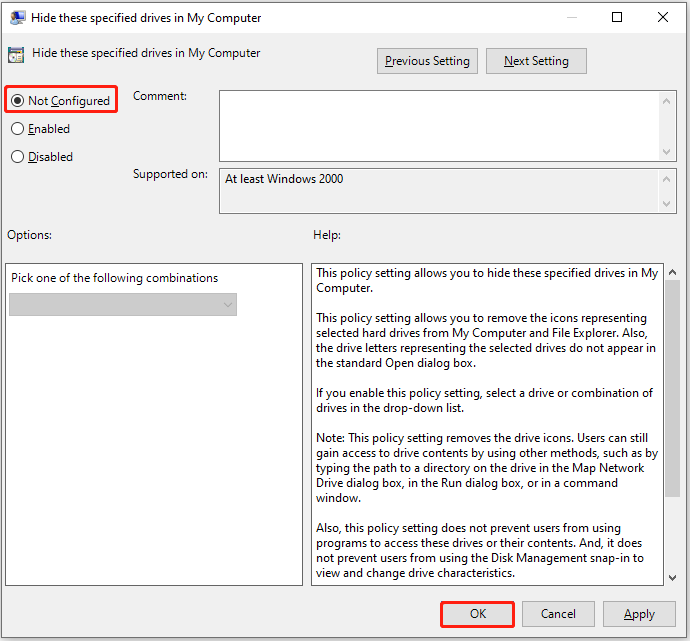Image resolution: width=690 pixels, height=641 pixels.
Task: Click inside the Comment text box
Action: (439, 126)
